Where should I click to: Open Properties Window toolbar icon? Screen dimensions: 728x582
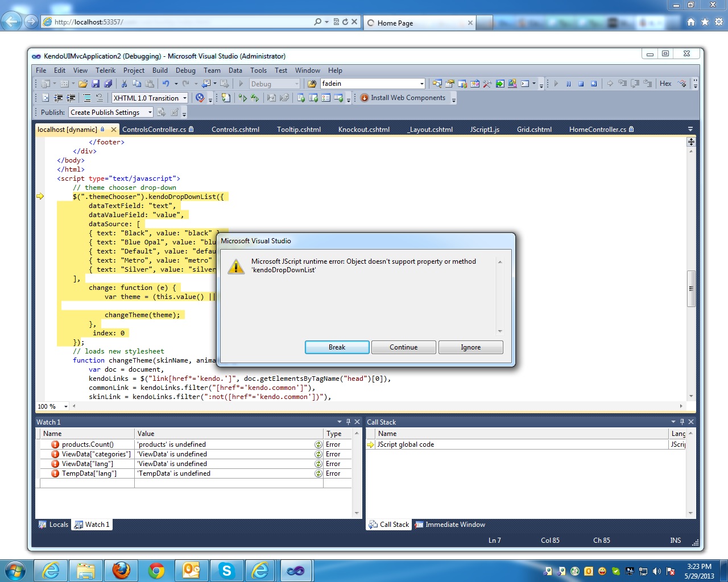click(x=450, y=84)
